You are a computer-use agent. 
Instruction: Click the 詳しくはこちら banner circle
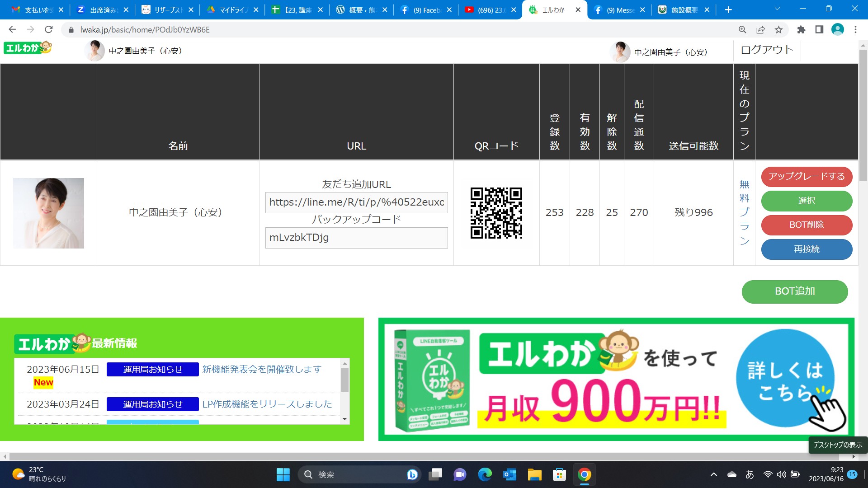(x=785, y=379)
